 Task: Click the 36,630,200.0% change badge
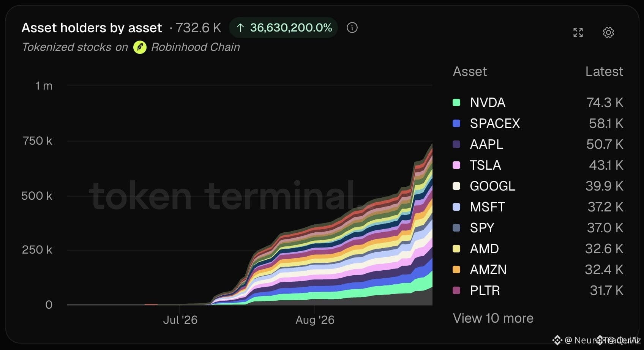(283, 28)
